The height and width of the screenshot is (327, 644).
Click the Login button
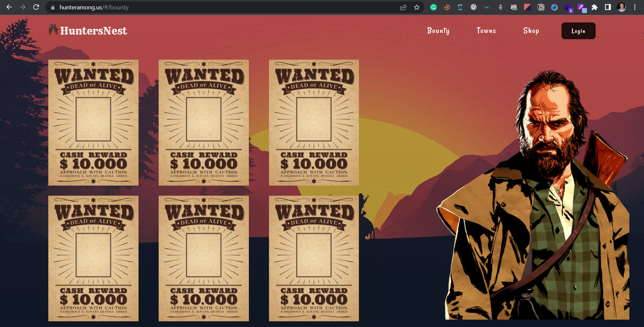[579, 31]
